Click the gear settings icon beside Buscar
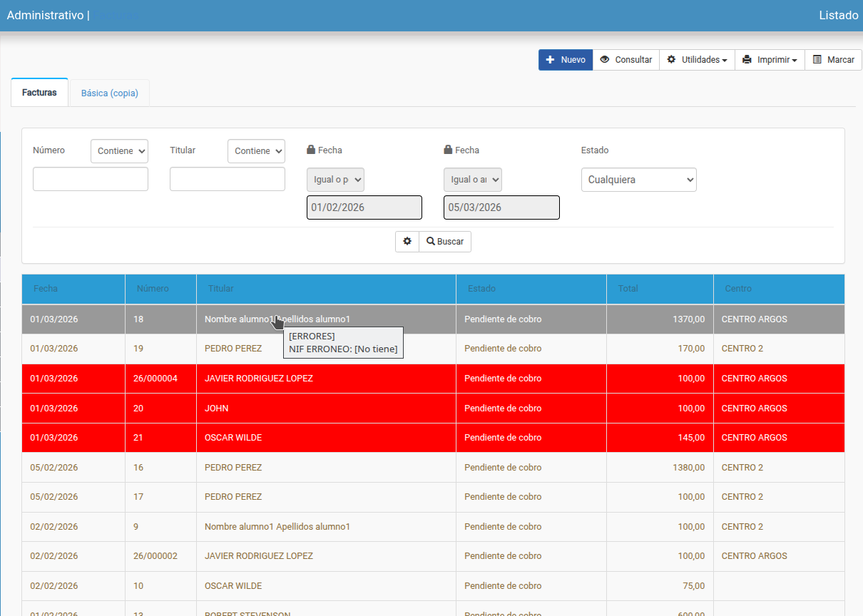This screenshot has height=616, width=863. point(407,242)
